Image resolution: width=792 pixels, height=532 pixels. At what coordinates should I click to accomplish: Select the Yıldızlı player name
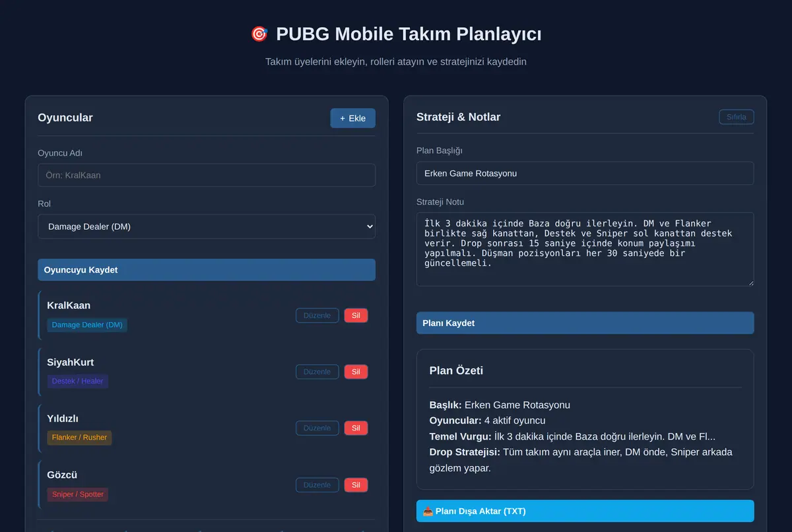63,418
